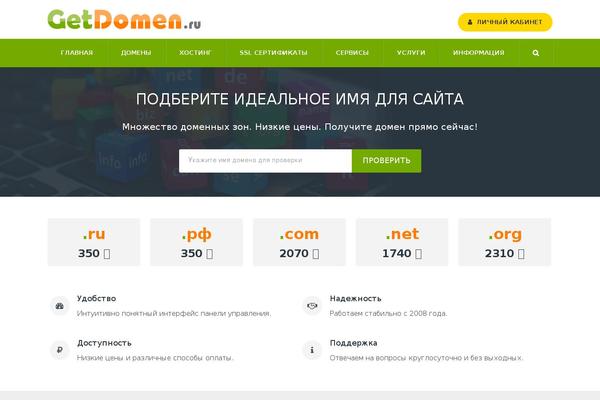600x400 pixels.
Task: Open the Услуги menu
Action: (411, 53)
